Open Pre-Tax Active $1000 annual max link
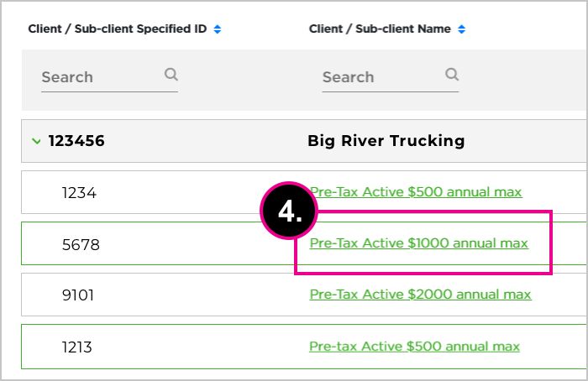This screenshot has height=381, width=588. (x=418, y=243)
